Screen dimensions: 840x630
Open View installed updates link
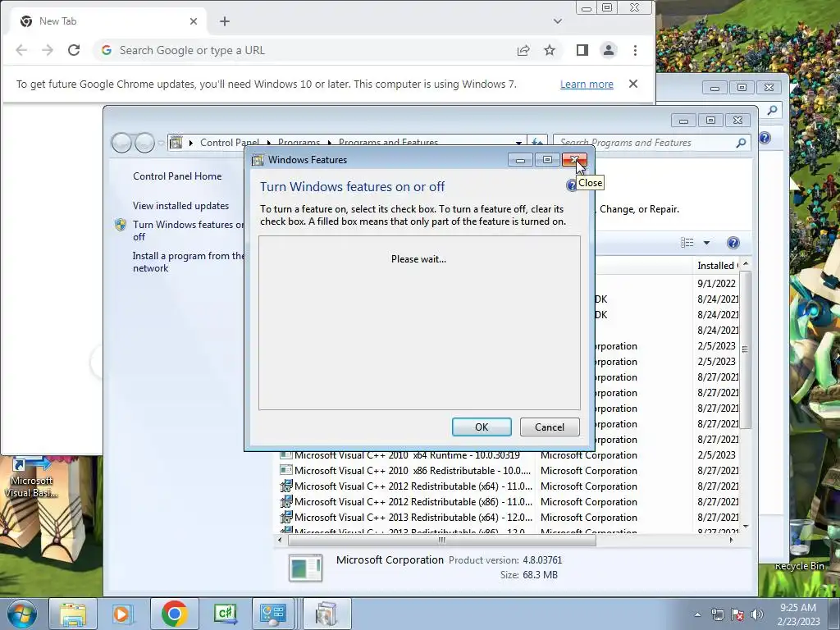(180, 206)
